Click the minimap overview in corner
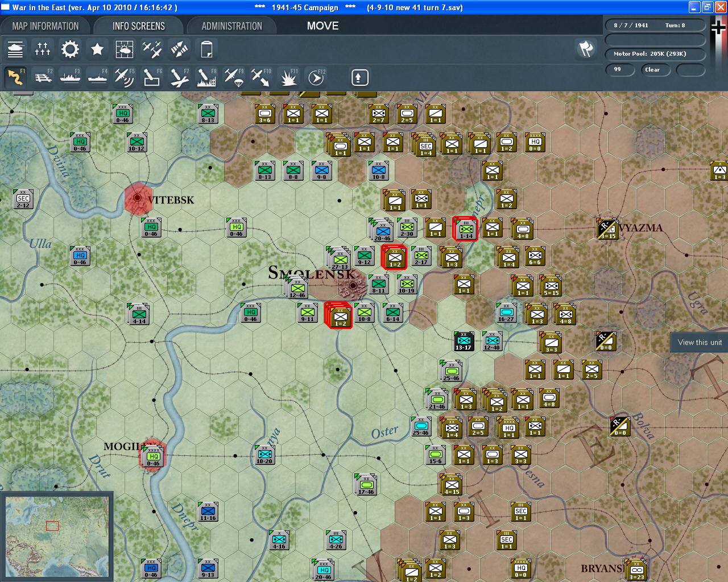728x582 pixels. point(57,536)
